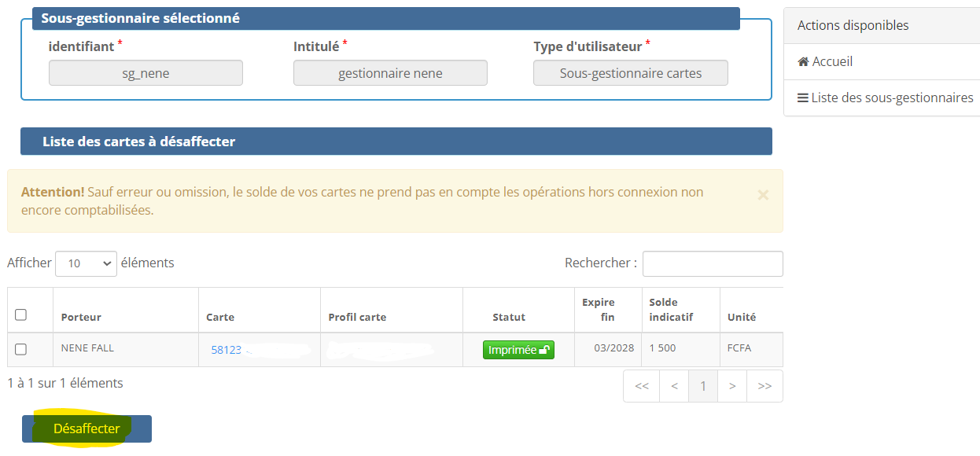The width and height of the screenshot is (980, 456).
Task: Dismiss the Attention warning with the X
Action: 762,195
